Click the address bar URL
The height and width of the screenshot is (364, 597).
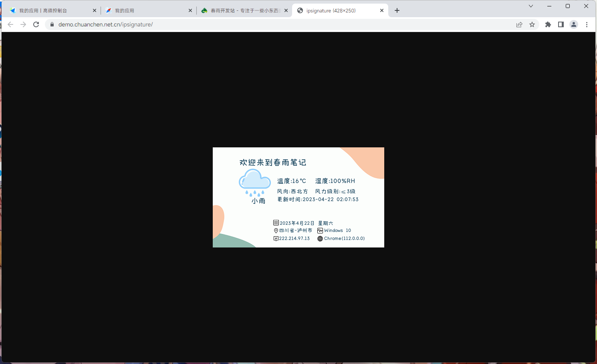point(105,24)
